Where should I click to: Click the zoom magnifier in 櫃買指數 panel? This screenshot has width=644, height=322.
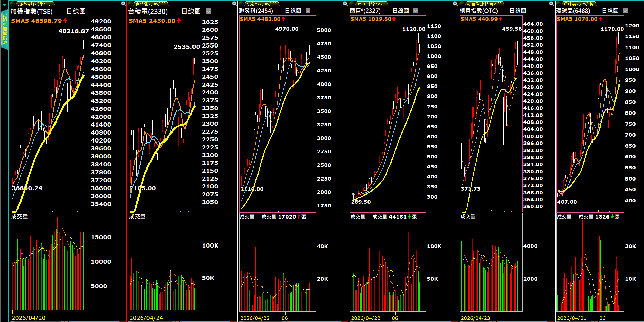551,4
